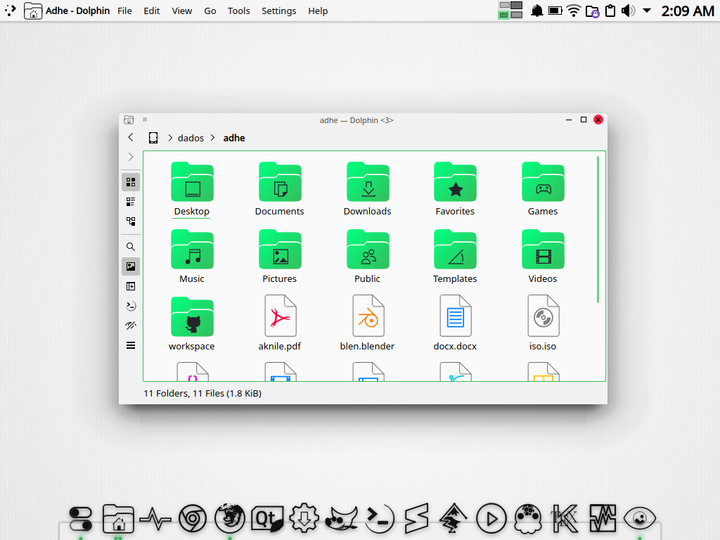Open the Edit menu

[x=152, y=11]
